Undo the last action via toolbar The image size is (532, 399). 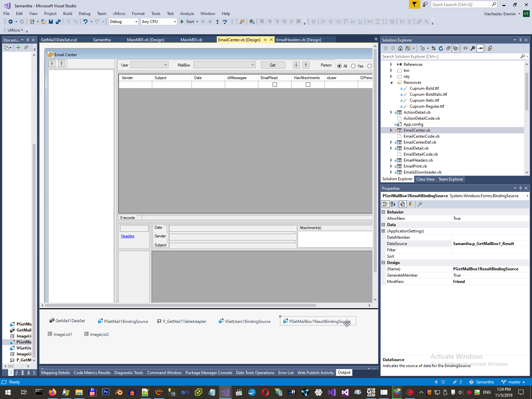click(x=85, y=22)
